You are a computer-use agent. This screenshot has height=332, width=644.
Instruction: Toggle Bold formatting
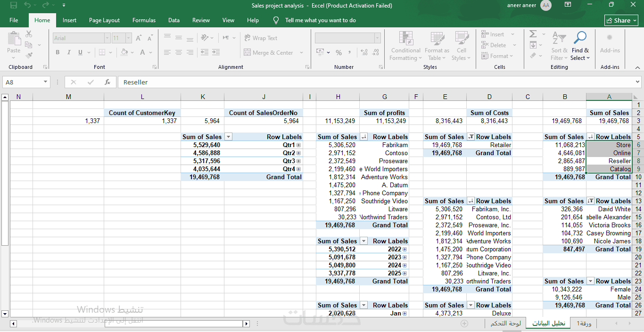point(58,52)
